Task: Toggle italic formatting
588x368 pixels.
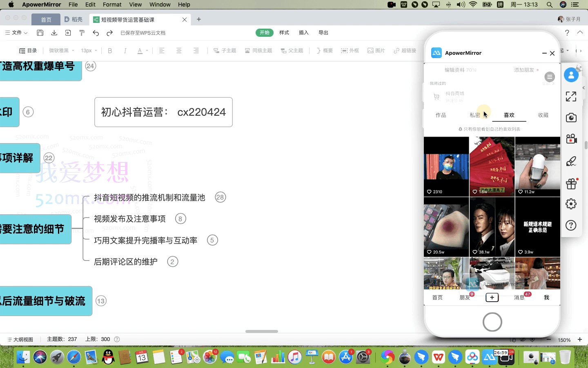Action: click(x=125, y=50)
